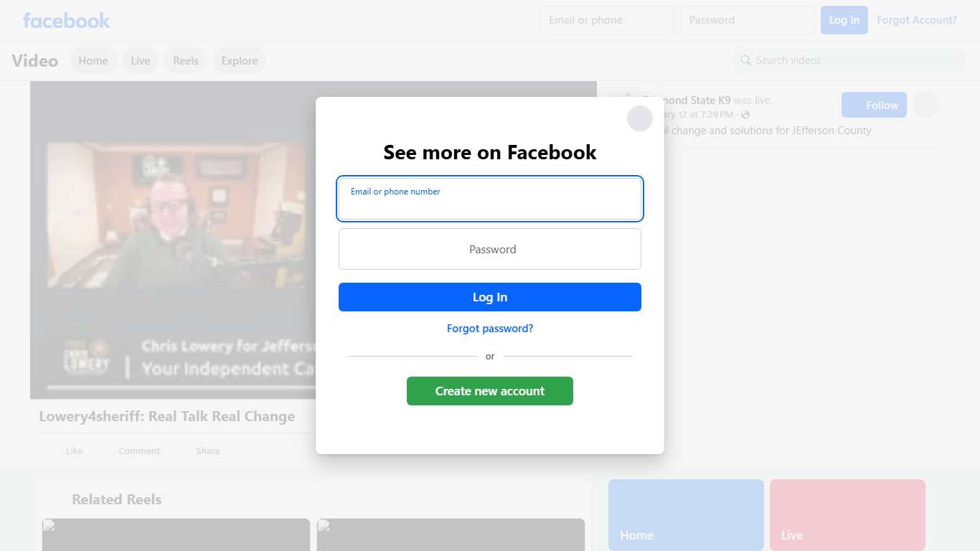This screenshot has height=551, width=980.
Task: Click the header Email or phone field
Action: pos(607,20)
